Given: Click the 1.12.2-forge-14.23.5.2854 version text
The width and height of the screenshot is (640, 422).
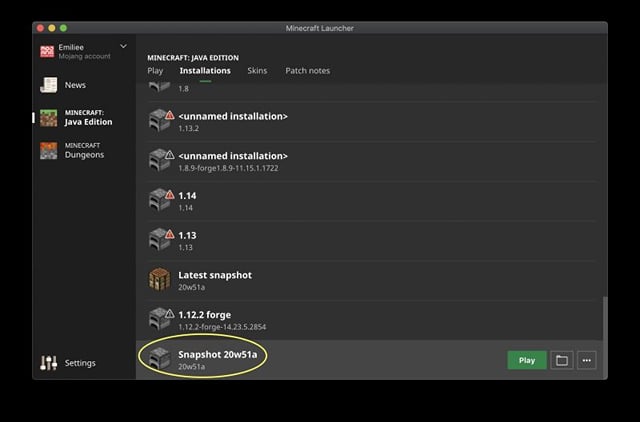Looking at the screenshot, I should [222, 327].
